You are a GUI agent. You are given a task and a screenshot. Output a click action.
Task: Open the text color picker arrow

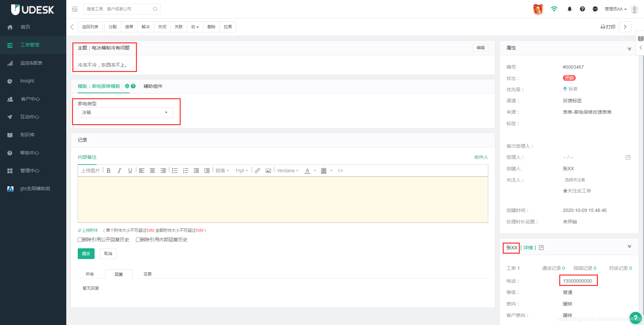[315, 171]
